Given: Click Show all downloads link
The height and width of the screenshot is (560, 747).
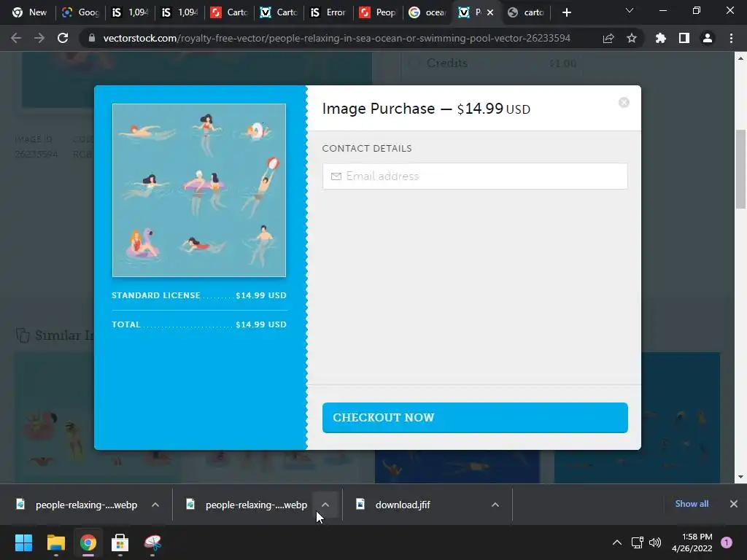Looking at the screenshot, I should coord(692,504).
